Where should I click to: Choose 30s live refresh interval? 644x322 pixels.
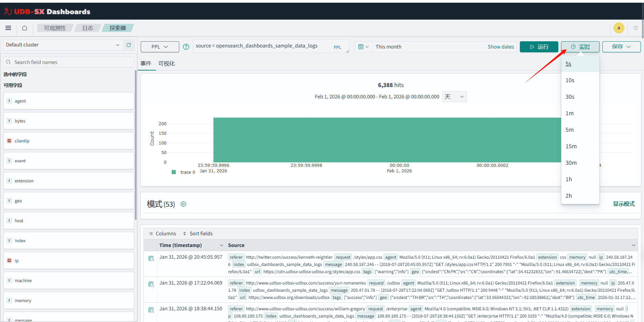570,97
